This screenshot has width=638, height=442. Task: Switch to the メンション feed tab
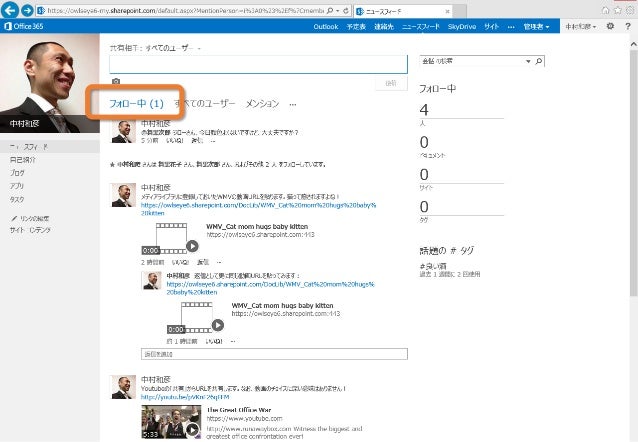point(262,103)
